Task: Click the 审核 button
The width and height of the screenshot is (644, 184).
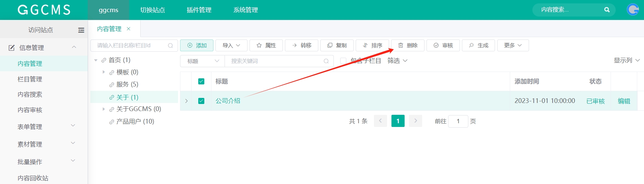Action: click(443, 45)
